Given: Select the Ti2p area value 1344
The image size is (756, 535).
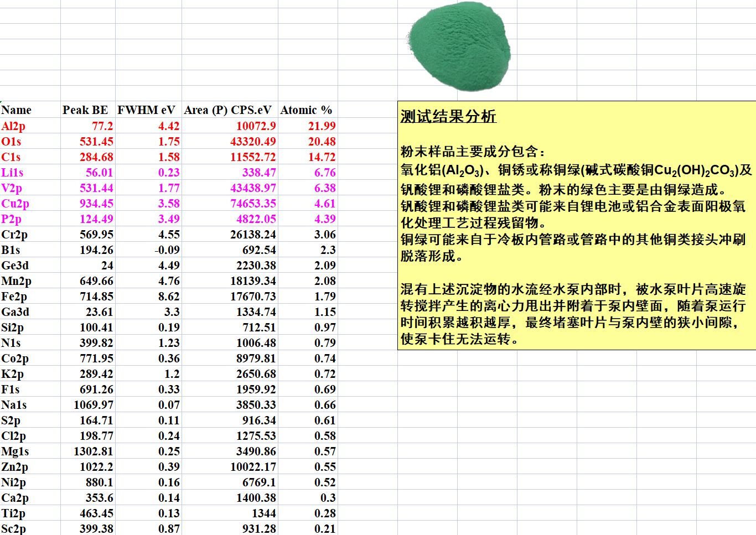Looking at the screenshot, I should tap(263, 513).
